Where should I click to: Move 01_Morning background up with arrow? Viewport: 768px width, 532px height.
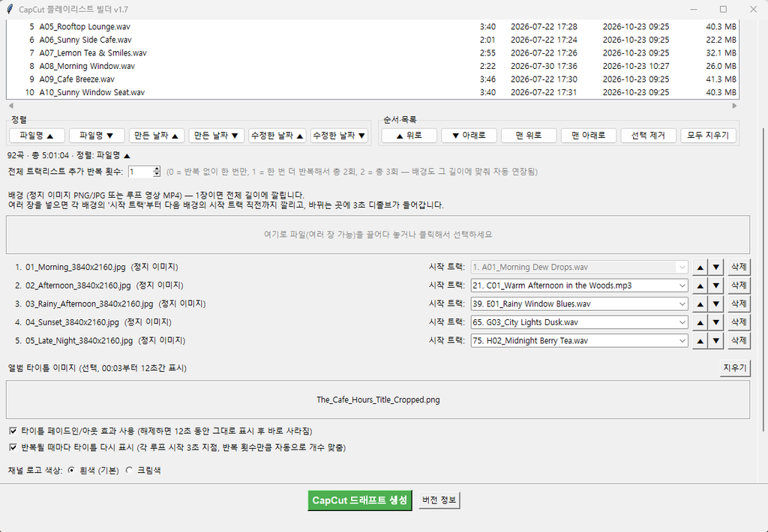click(700, 267)
